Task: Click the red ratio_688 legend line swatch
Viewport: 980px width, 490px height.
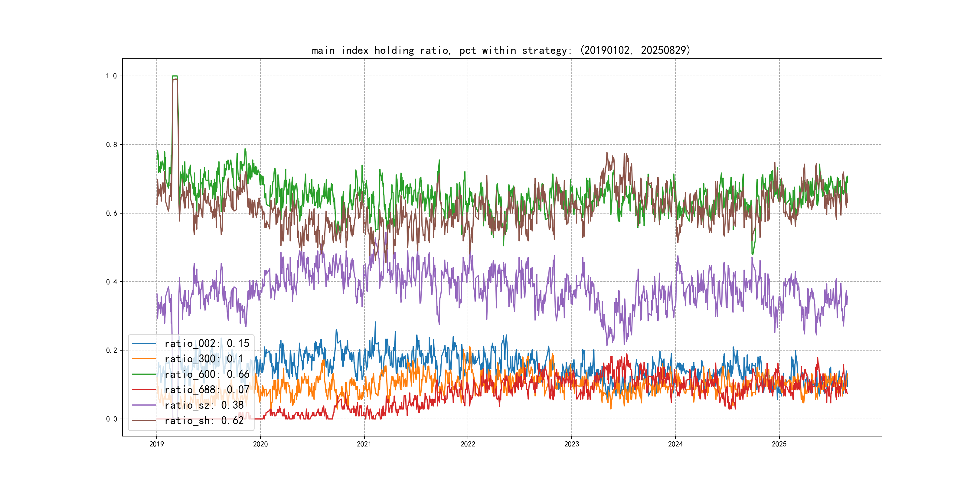Action: click(x=144, y=390)
